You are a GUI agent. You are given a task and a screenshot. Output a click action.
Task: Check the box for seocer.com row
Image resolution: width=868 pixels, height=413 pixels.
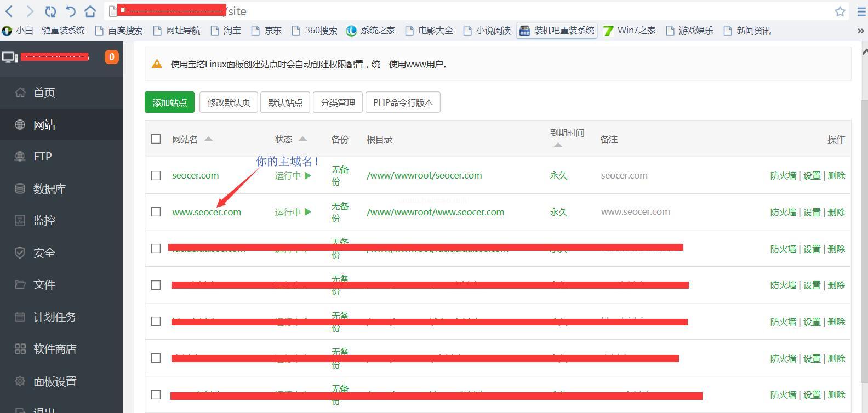coord(156,175)
